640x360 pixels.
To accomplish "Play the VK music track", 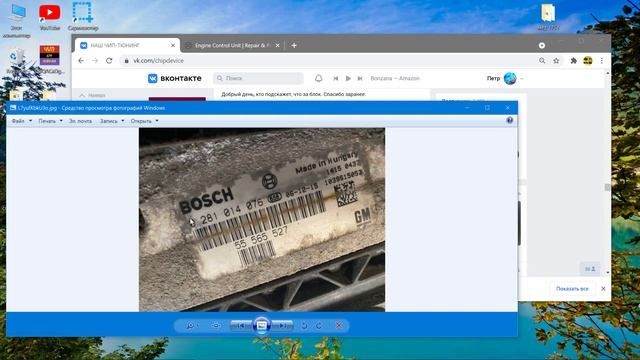I will 348,78.
